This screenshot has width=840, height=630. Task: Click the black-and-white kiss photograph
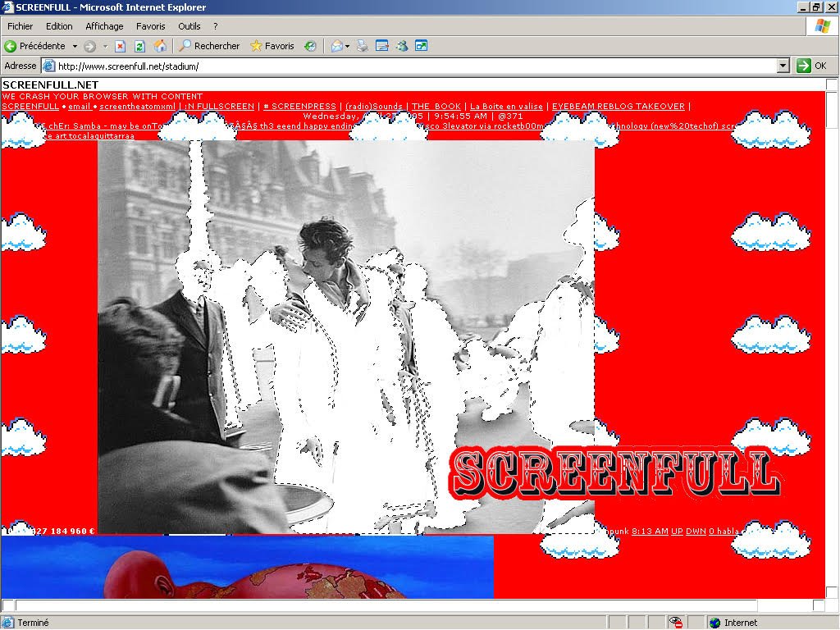point(346,337)
